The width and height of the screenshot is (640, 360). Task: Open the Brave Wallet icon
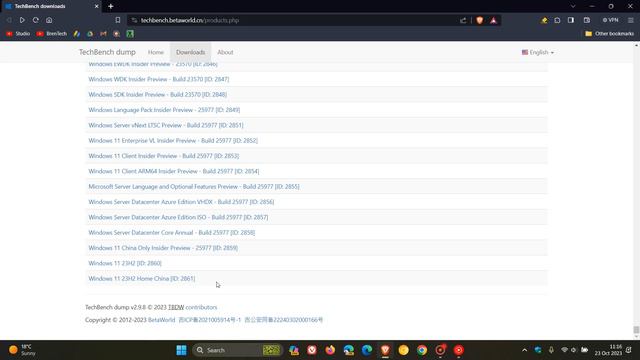tap(587, 20)
